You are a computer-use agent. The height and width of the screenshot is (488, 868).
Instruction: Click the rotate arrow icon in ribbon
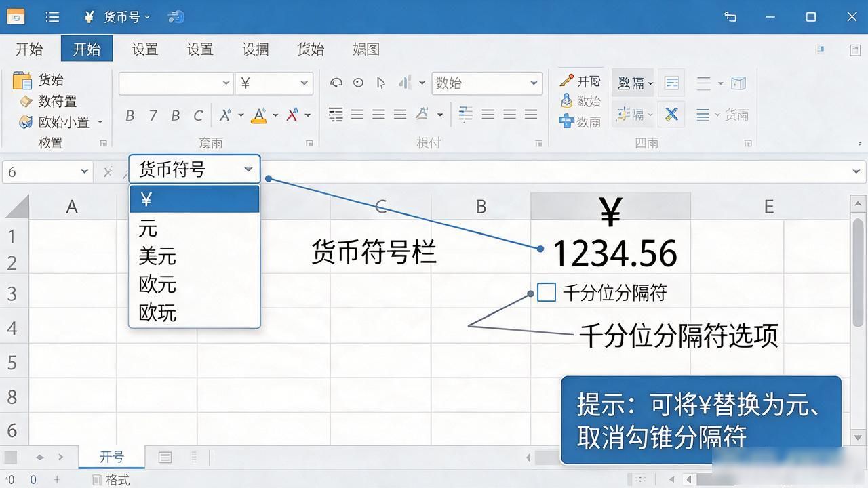pyautogui.click(x=336, y=83)
